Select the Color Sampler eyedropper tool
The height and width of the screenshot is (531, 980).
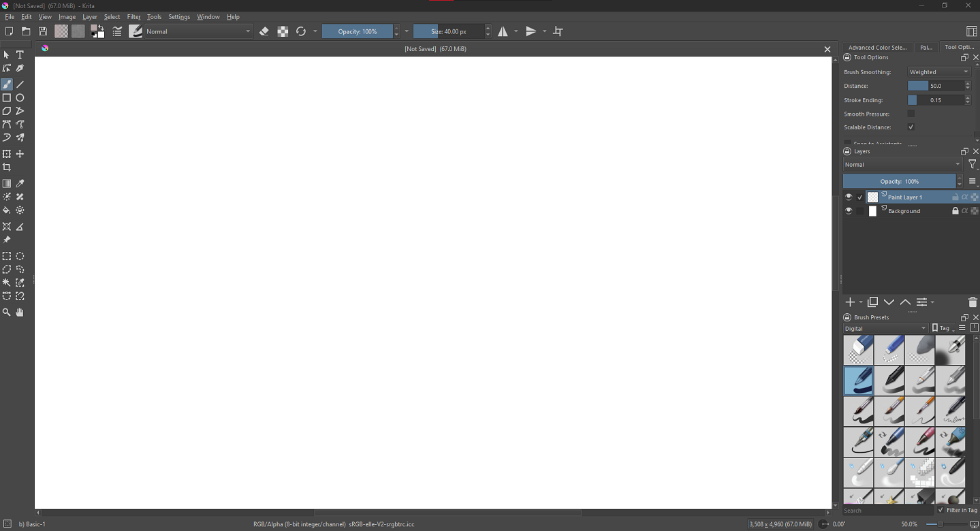click(20, 184)
